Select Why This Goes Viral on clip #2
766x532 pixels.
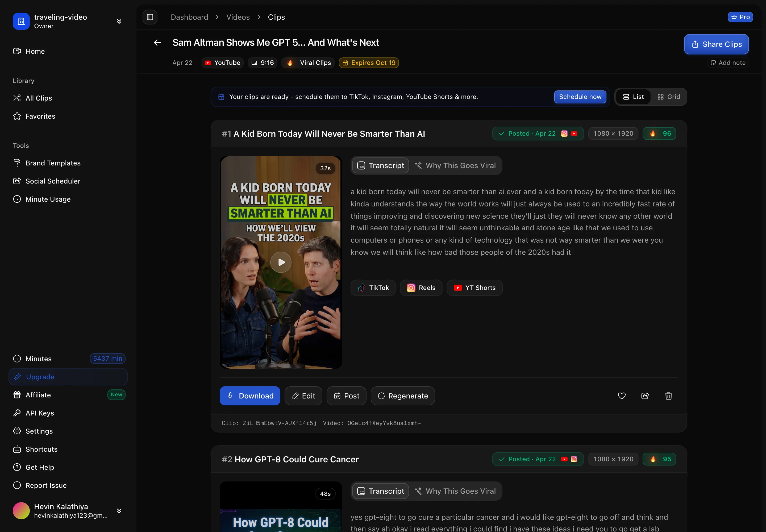click(x=455, y=491)
